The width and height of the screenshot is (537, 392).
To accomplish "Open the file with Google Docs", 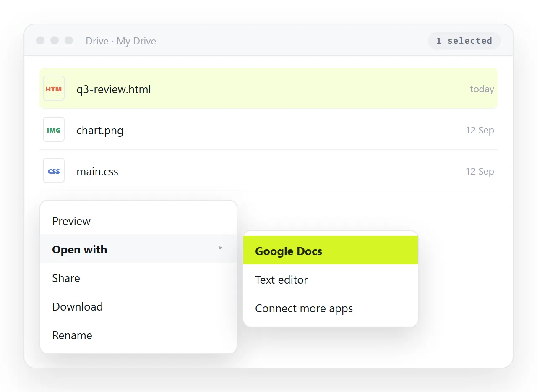I will (x=331, y=251).
